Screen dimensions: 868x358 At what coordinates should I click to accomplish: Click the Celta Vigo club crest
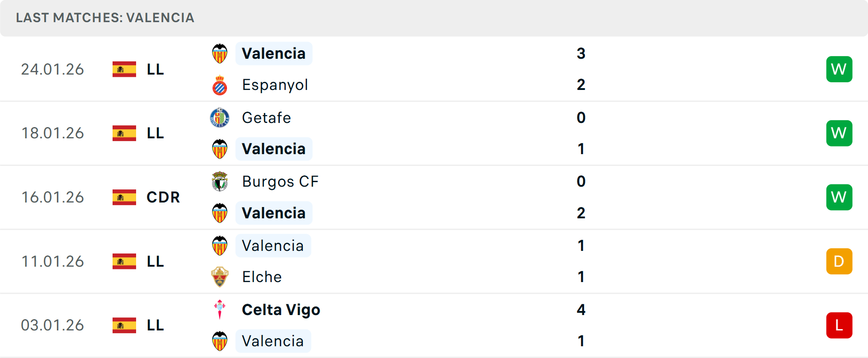220,310
